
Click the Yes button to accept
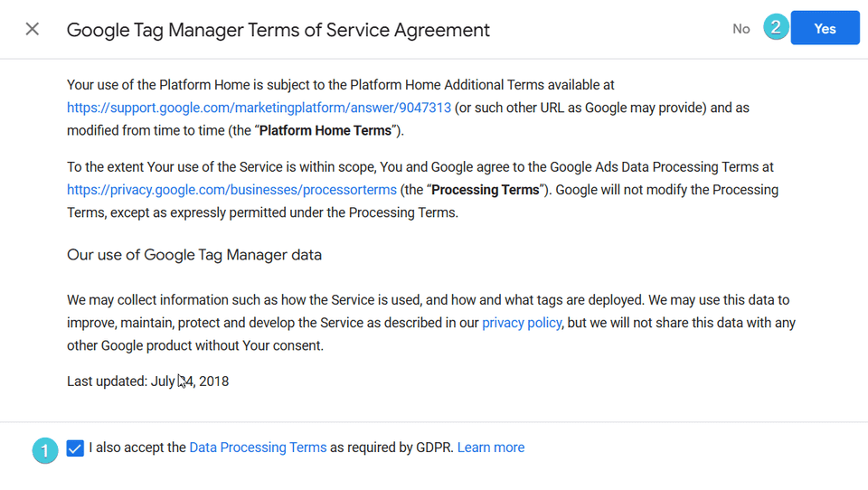pyautogui.click(x=825, y=29)
